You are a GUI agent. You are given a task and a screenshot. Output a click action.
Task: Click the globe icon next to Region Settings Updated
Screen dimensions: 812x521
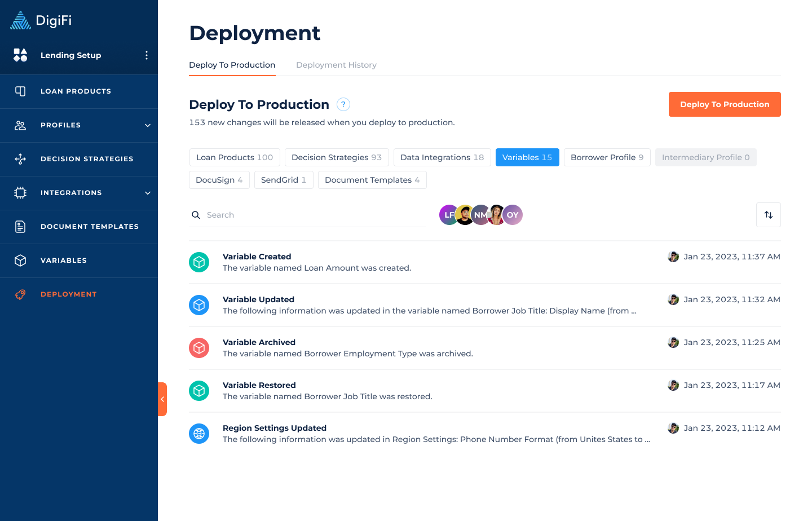click(x=199, y=434)
